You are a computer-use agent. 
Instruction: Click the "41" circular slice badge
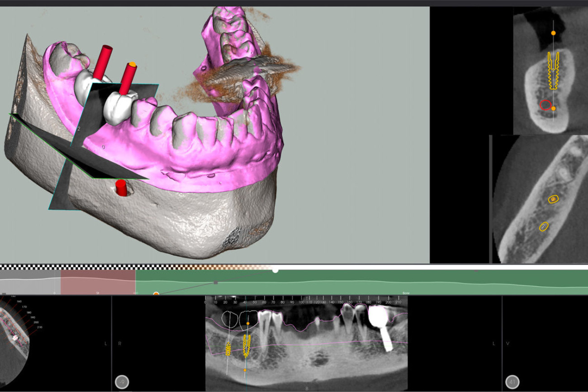coord(512,383)
